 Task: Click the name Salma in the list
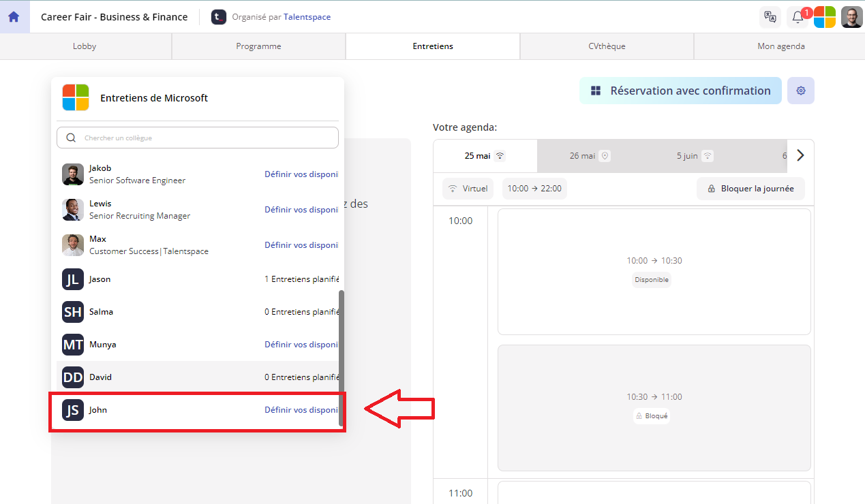click(101, 312)
